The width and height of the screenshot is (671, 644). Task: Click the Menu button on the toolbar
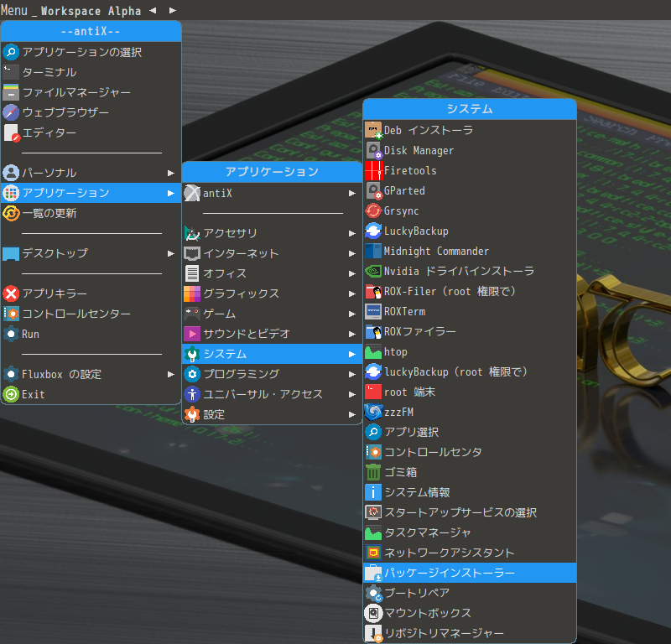(x=14, y=10)
